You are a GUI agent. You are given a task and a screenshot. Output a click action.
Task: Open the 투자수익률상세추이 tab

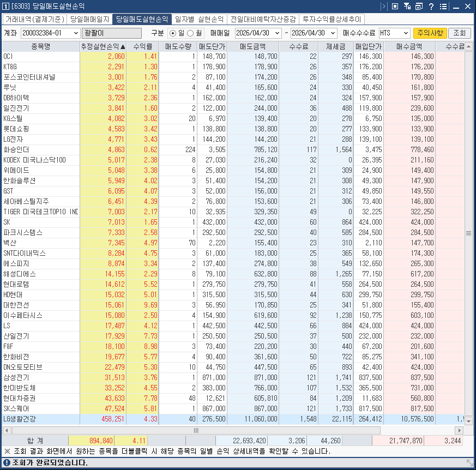click(x=332, y=19)
